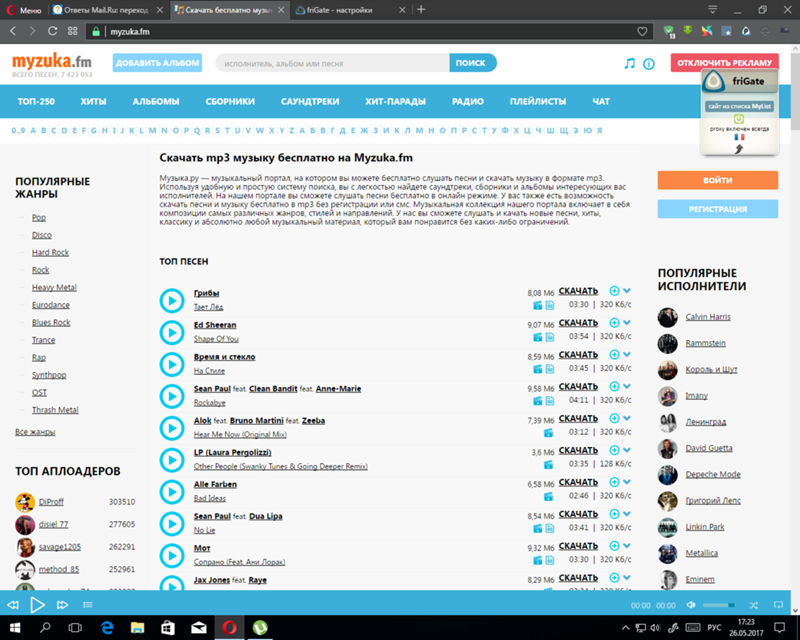This screenshot has width=800, height=640.
Task: Play the Rockabye track by Sean Paul
Action: pos(172,396)
